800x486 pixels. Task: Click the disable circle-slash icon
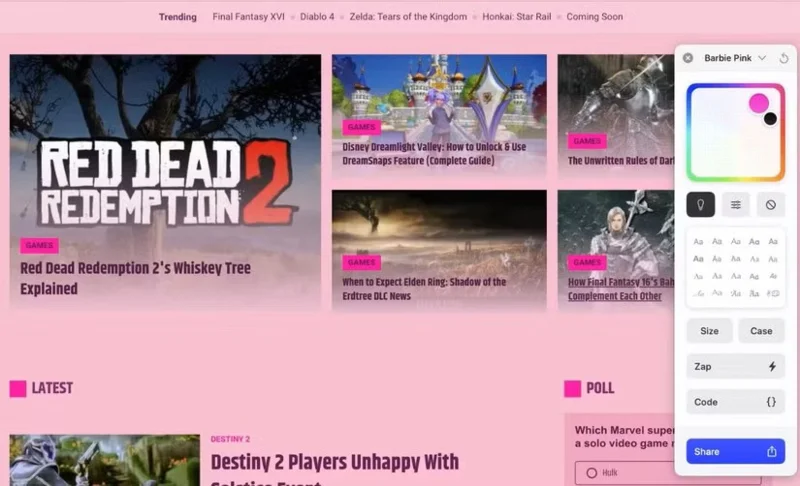(x=770, y=204)
